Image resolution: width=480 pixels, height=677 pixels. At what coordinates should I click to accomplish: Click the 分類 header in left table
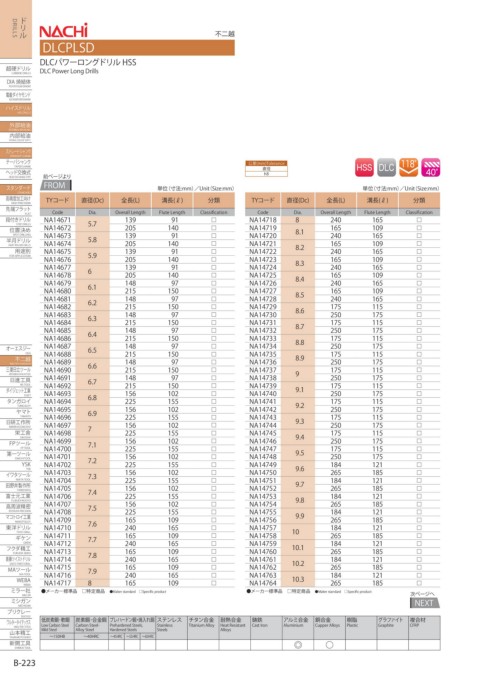214,200
